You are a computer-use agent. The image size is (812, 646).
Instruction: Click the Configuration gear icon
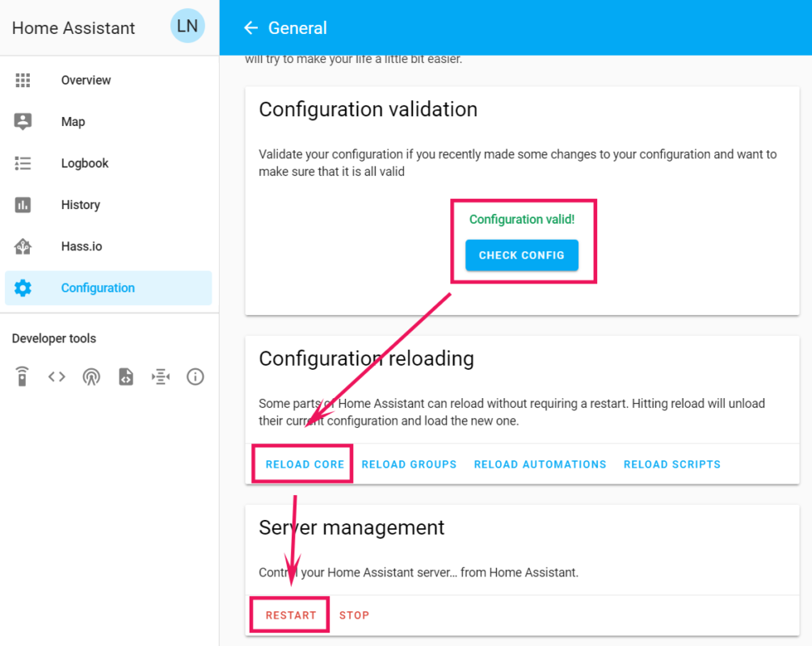click(23, 287)
